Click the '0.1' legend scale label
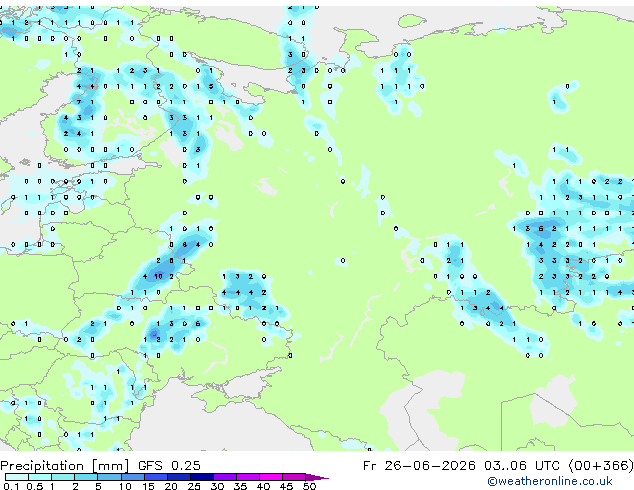Viewport: 634px width, 490px height. (x=11, y=486)
